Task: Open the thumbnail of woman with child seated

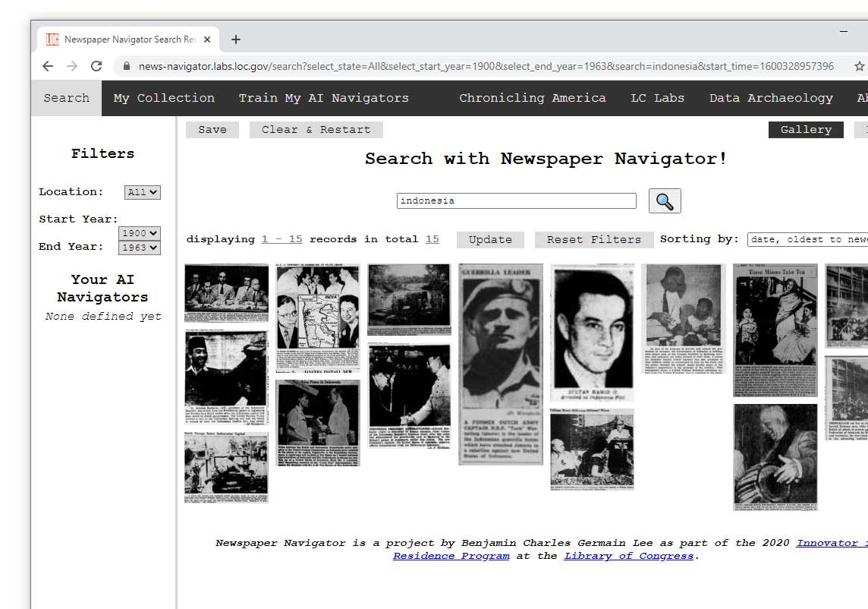Action: tap(684, 319)
